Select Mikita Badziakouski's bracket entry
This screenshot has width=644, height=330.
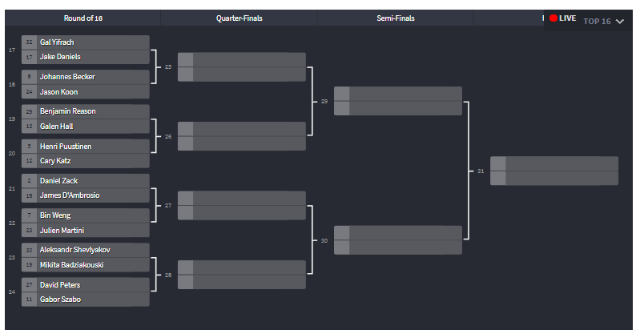pyautogui.click(x=92, y=265)
